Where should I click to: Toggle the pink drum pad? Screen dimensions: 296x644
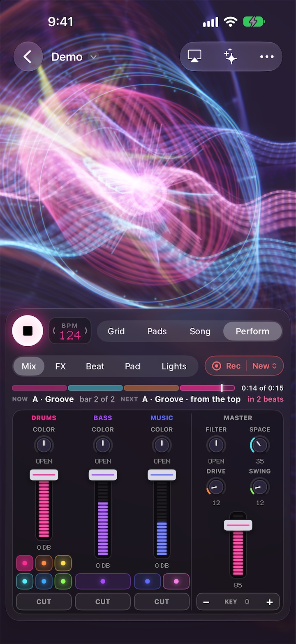25,563
